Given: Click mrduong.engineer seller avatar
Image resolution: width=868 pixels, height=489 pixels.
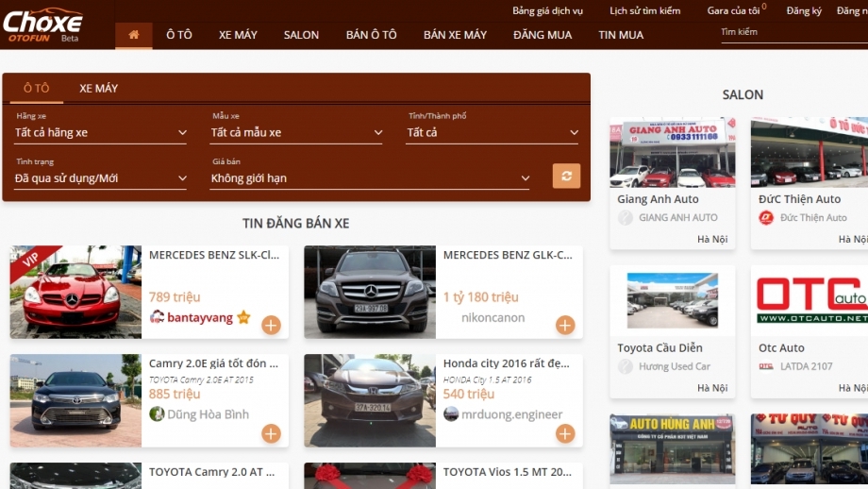Looking at the screenshot, I should (x=451, y=414).
